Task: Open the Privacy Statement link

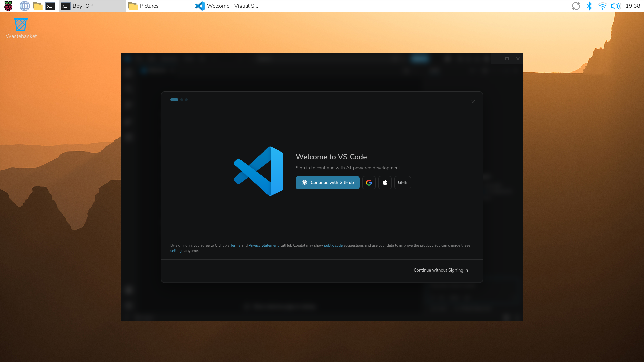Action: [x=263, y=245]
